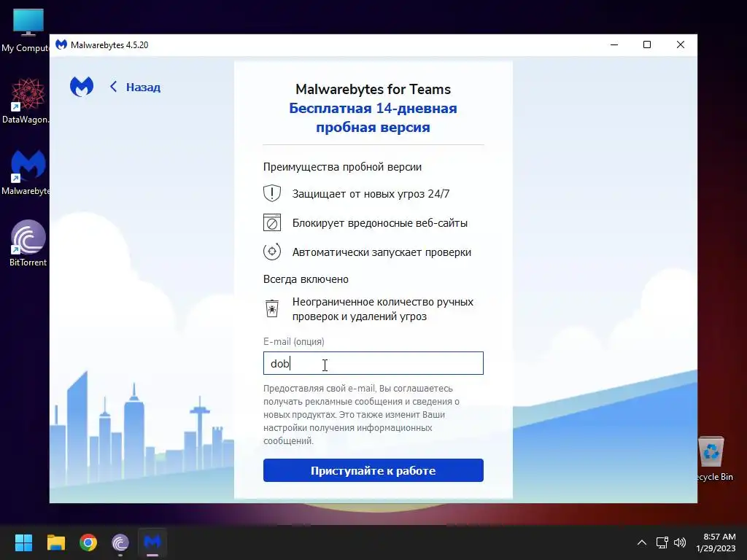
Task: Click the Бесплатная 14-дневная пробная версия text
Action: 373,117
